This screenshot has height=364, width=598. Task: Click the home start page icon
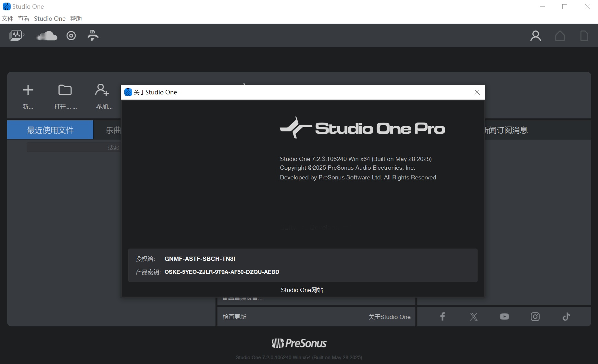point(560,36)
